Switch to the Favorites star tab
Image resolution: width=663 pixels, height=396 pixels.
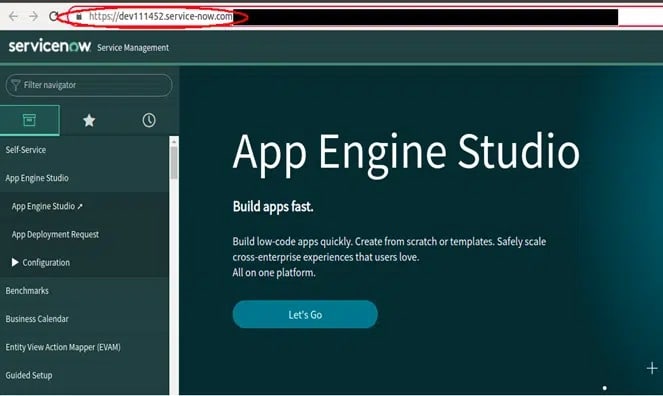(89, 120)
